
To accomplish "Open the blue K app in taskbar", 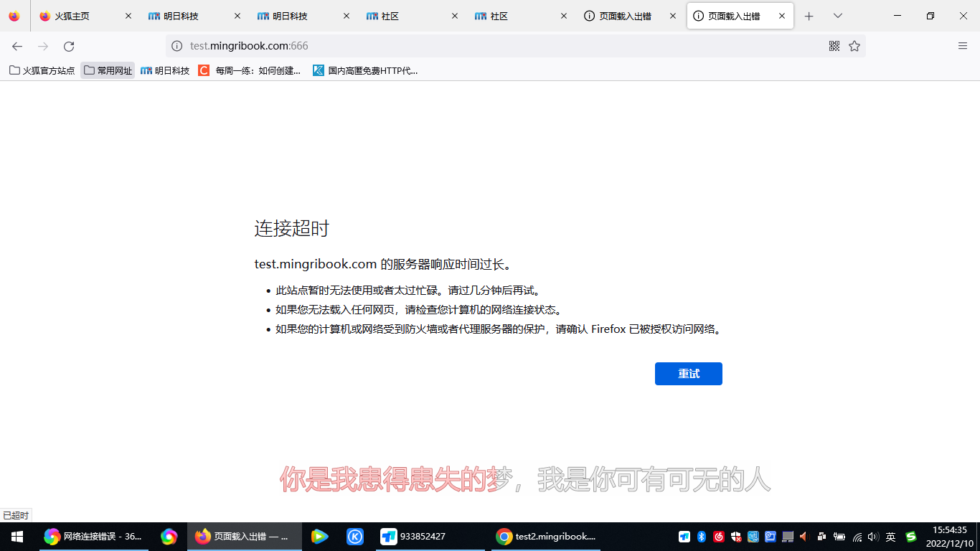I will coord(355,537).
